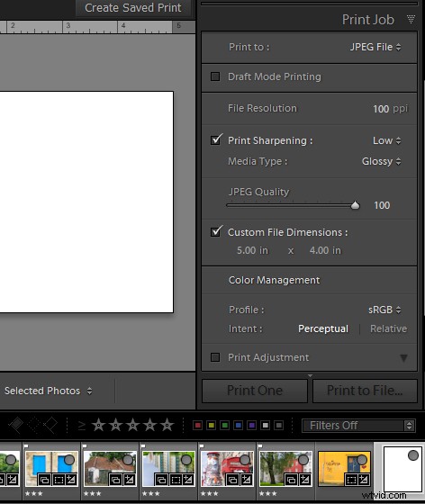This screenshot has width=425, height=504.
Task: Click the JPEG Quality slider handle
Action: coord(356,205)
